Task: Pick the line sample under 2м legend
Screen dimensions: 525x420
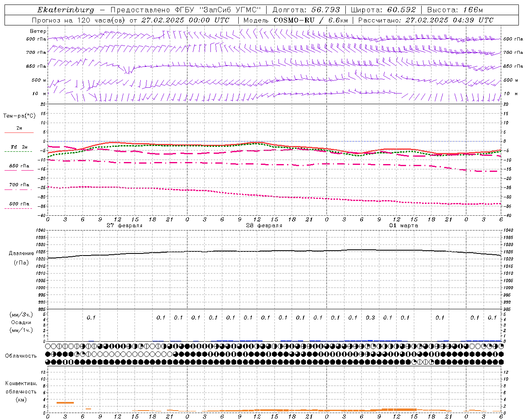Action: tap(19, 132)
